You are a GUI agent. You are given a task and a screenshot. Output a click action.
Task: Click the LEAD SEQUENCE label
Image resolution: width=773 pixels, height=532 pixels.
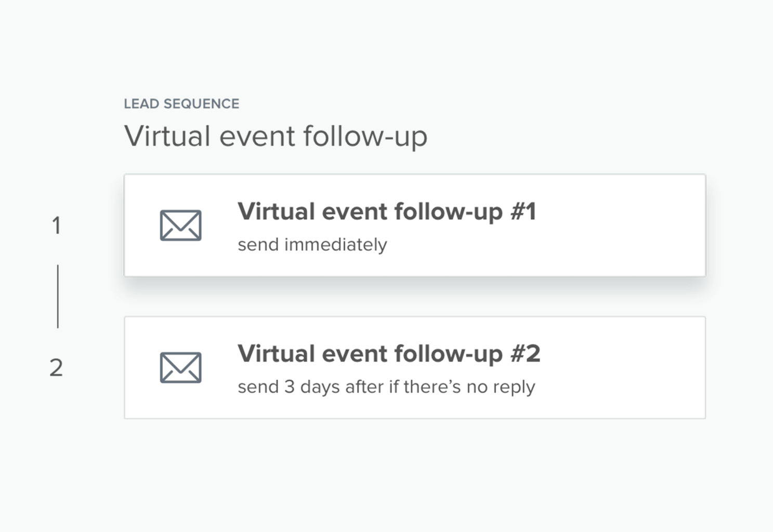click(x=181, y=103)
